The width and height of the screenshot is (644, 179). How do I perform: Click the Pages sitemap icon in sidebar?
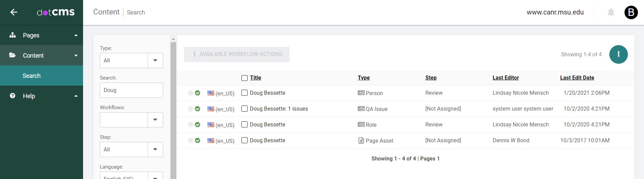point(13,35)
